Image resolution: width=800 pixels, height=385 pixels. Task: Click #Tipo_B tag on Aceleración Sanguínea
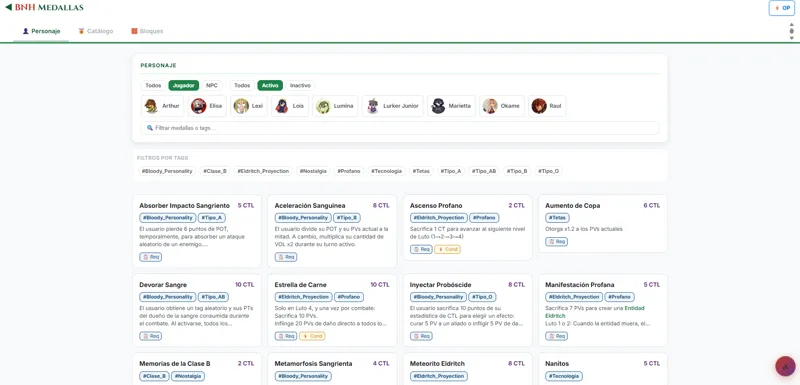click(x=347, y=218)
